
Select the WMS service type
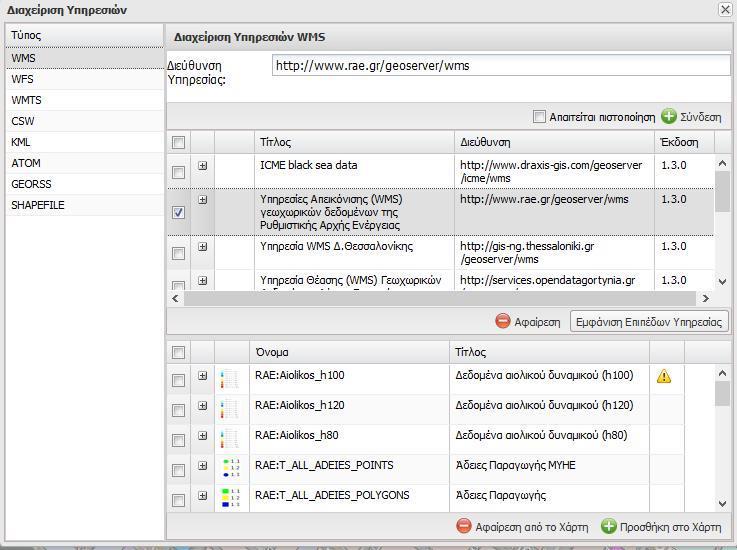point(85,58)
